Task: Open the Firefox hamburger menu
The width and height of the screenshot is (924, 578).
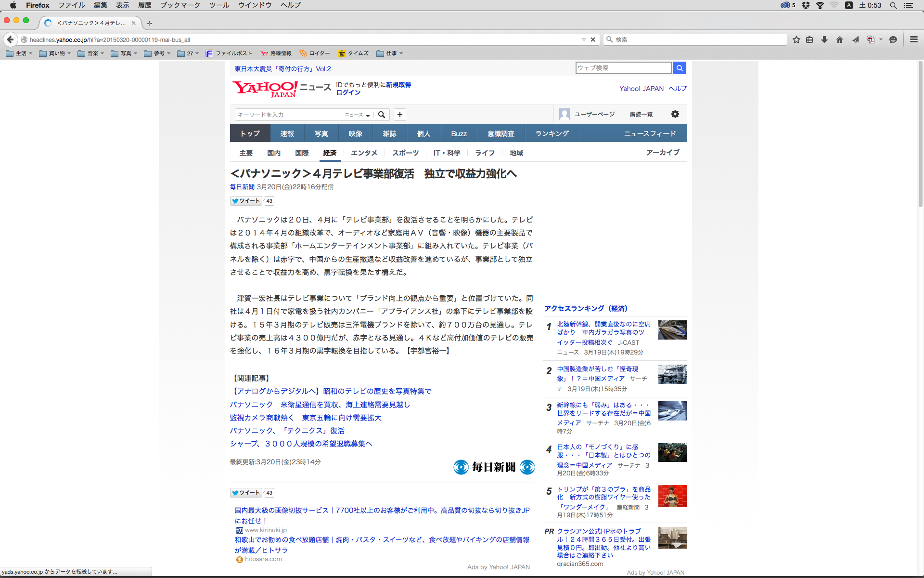Action: coord(914,39)
